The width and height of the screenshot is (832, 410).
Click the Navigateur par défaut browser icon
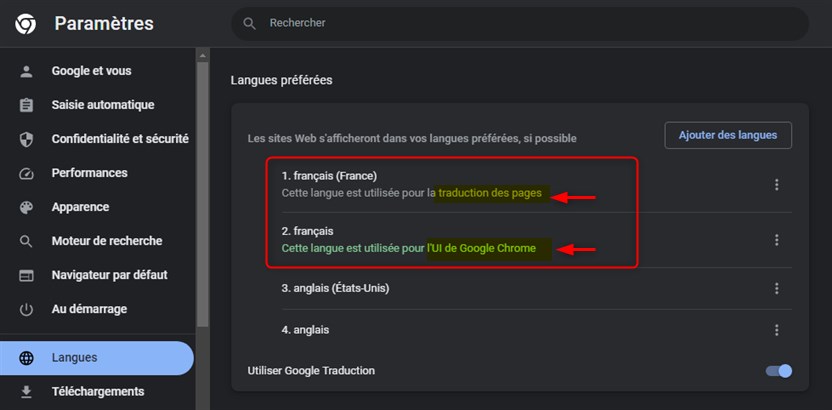(x=26, y=275)
